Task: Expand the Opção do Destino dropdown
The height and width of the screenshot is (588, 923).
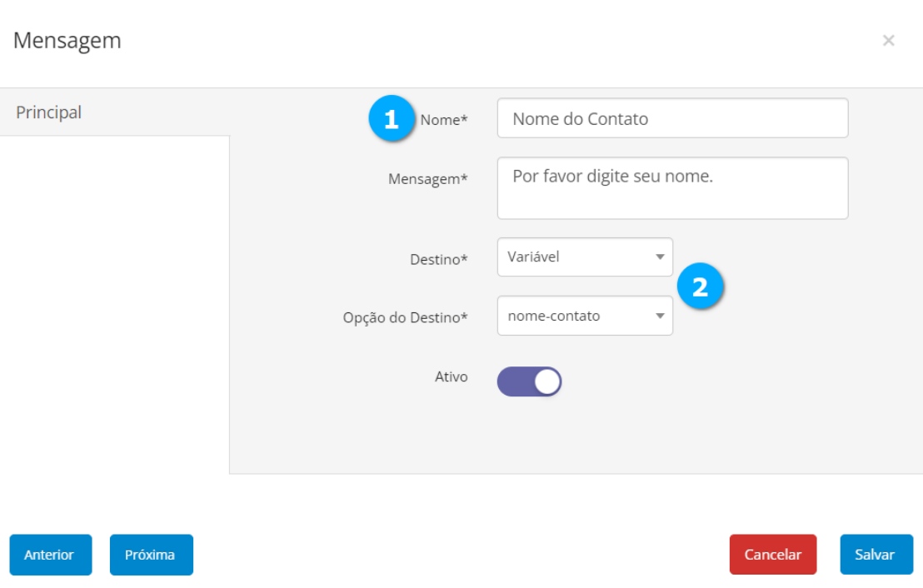Action: tap(584, 316)
